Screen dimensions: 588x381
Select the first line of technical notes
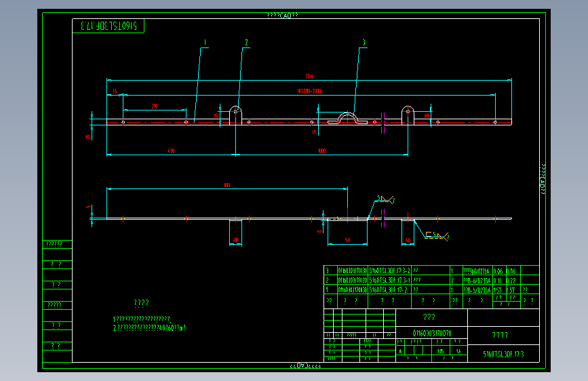pos(142,319)
